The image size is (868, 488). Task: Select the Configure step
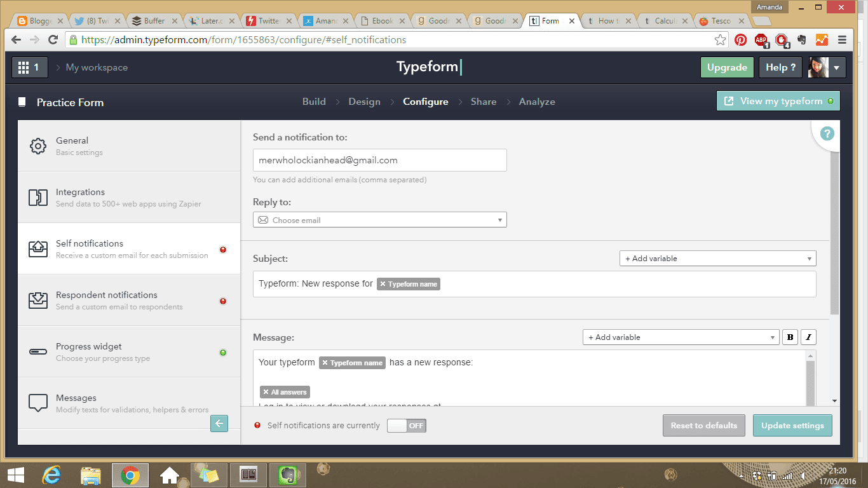pyautogui.click(x=426, y=102)
